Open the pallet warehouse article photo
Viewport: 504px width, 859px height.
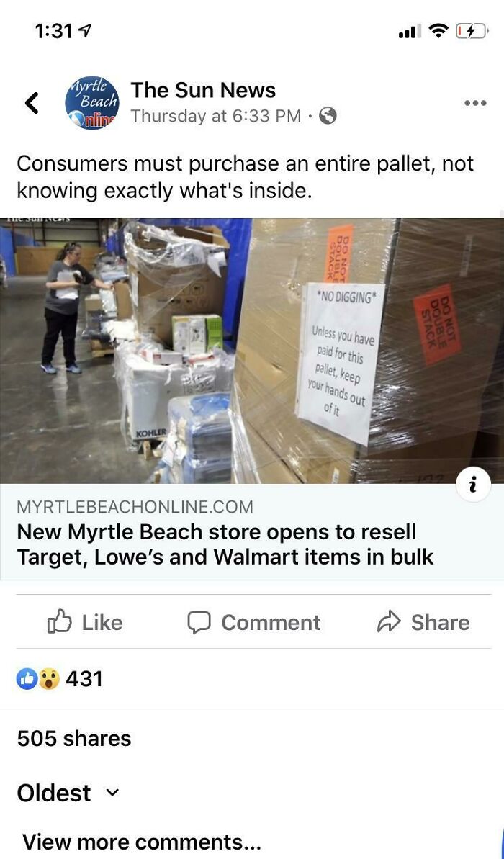(x=252, y=351)
